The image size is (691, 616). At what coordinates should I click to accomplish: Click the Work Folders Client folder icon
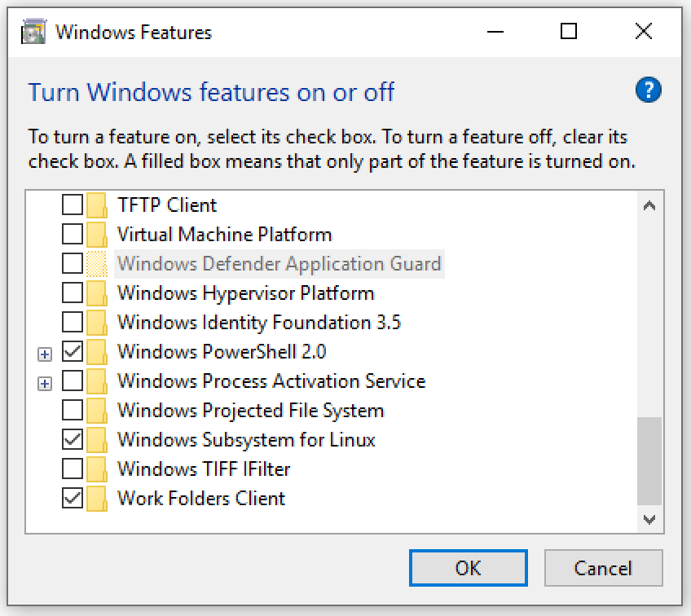[96, 499]
